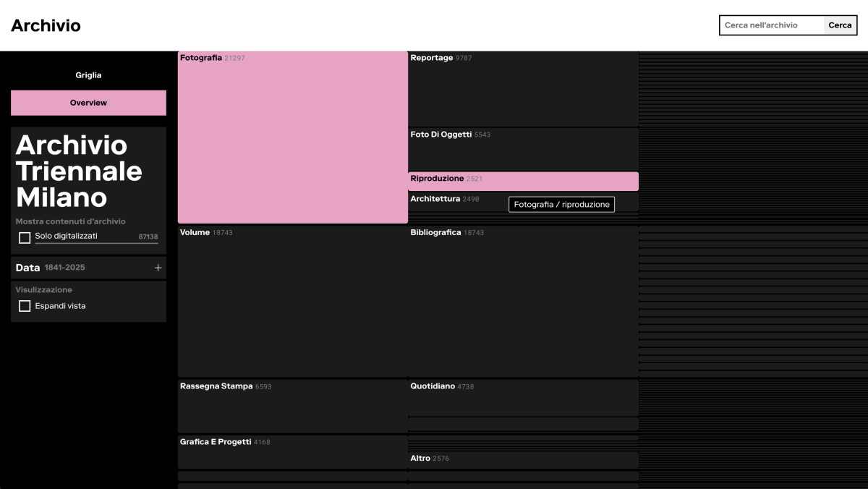This screenshot has width=868, height=489.
Task: Open the Archivio home logo link
Action: click(x=46, y=26)
